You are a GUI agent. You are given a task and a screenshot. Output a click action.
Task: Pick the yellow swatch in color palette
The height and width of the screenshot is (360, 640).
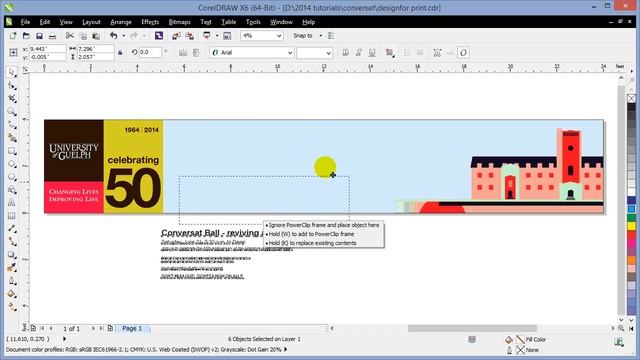[x=631, y=226]
